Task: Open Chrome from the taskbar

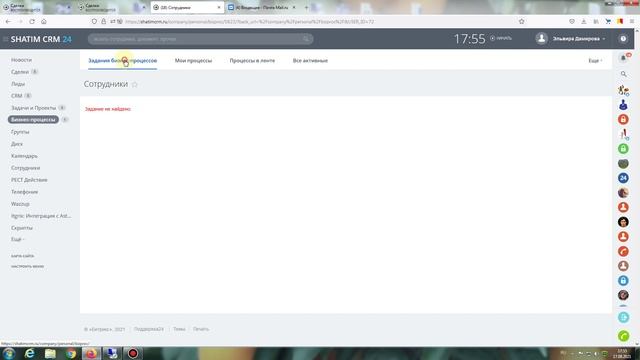Action: 71,353
